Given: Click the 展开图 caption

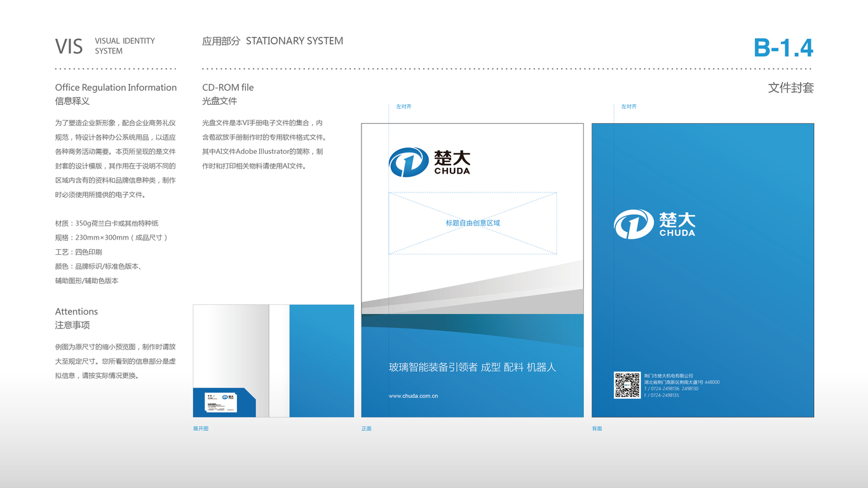Looking at the screenshot, I should tap(201, 429).
